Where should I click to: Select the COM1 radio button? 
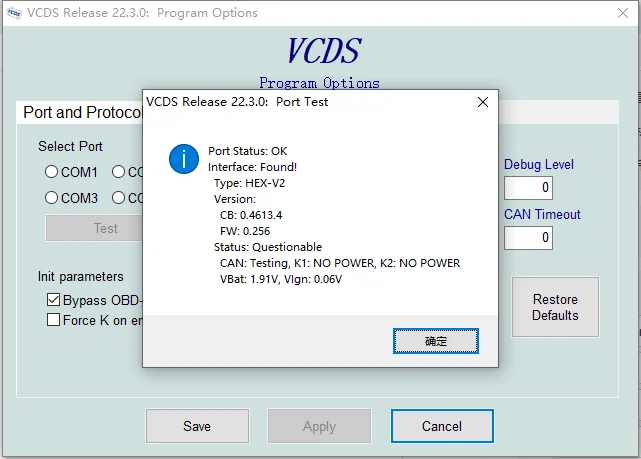click(51, 172)
